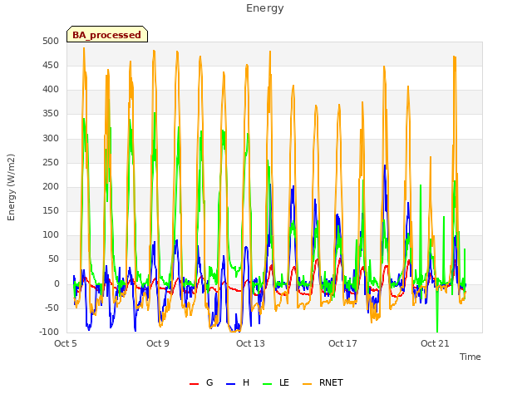Viewport: 532px width, 399px height.
Task: Click the Time x-axis label
Action: coord(470,357)
